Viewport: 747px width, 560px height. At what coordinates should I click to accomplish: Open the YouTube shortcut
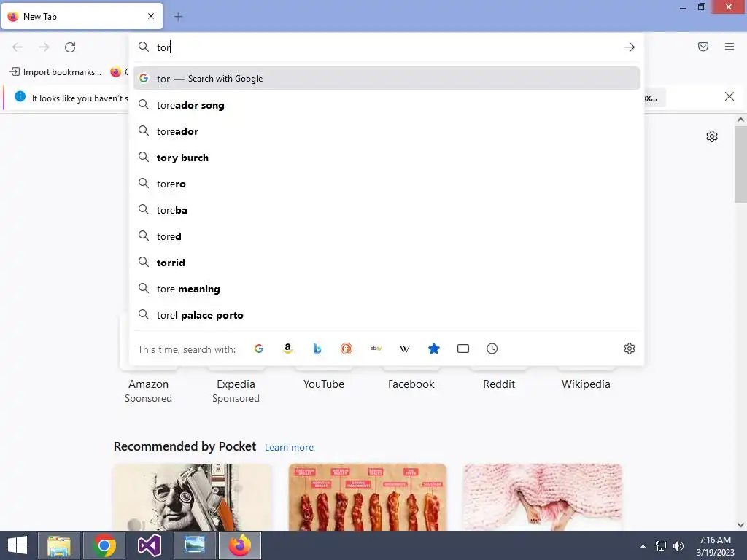(x=323, y=384)
